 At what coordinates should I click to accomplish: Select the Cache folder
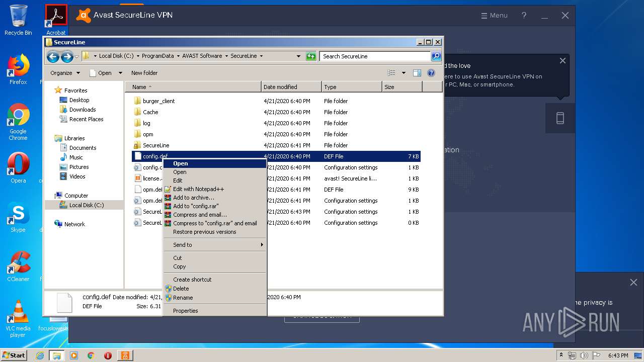click(146, 112)
